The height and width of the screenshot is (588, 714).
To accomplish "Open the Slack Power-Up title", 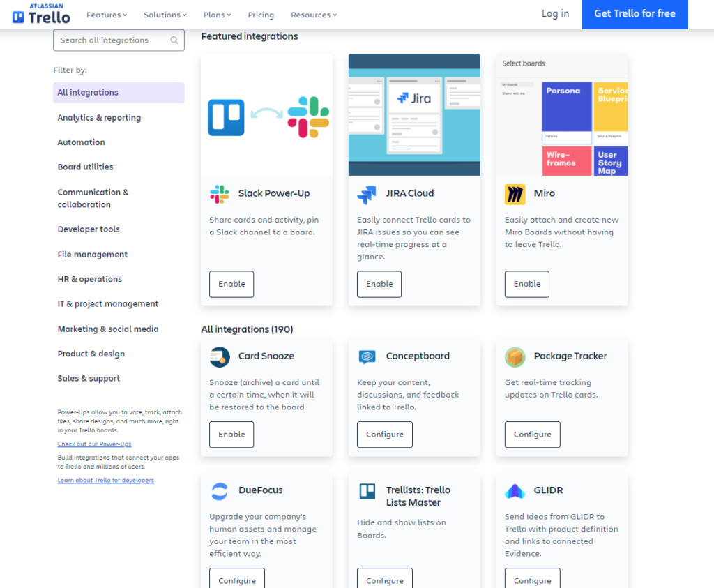I will point(274,193).
